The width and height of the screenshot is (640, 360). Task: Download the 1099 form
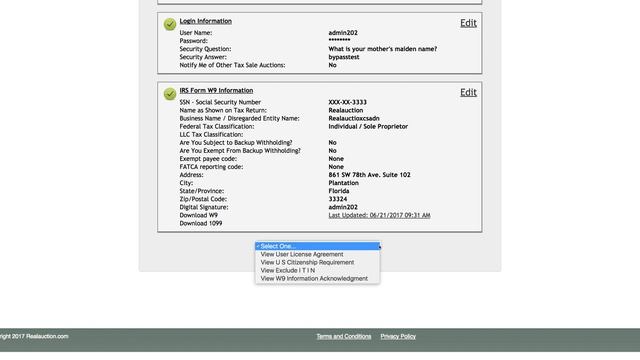click(x=201, y=223)
